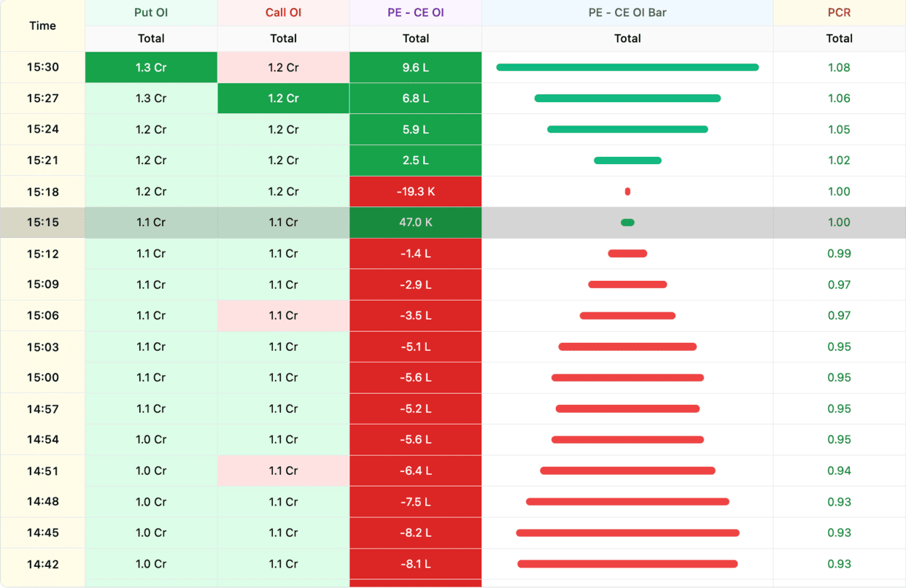Select the PCR value 0.93 at 14:42

pyautogui.click(x=839, y=564)
